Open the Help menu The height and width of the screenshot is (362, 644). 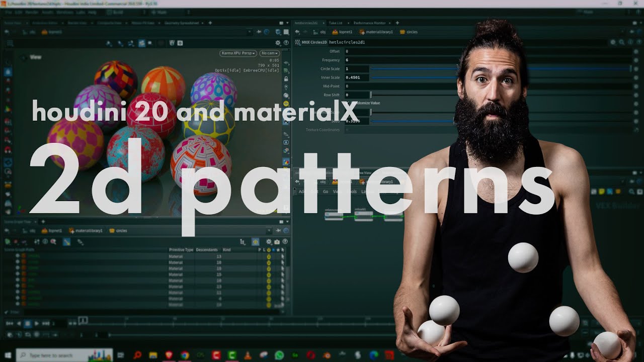92,12
